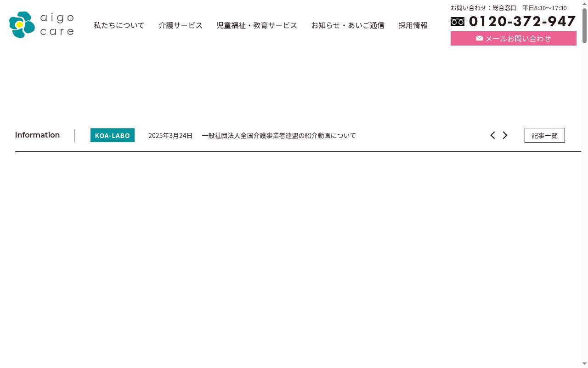Click the page vertical scrollbar thumb
Viewport: 588px width, 368px height.
(584, 26)
